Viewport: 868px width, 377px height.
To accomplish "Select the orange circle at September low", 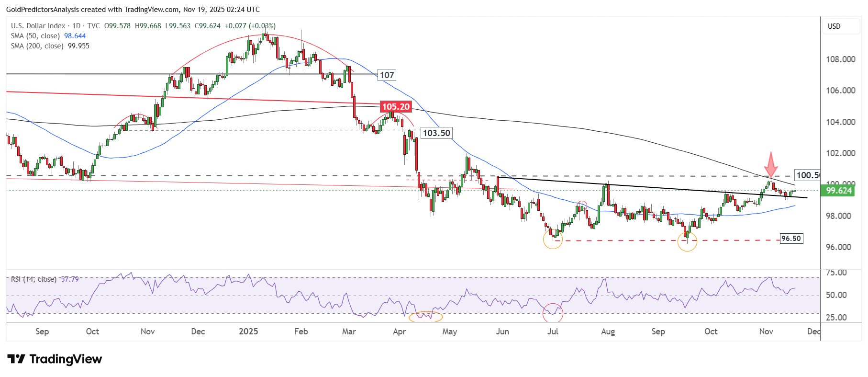I will click(x=687, y=242).
